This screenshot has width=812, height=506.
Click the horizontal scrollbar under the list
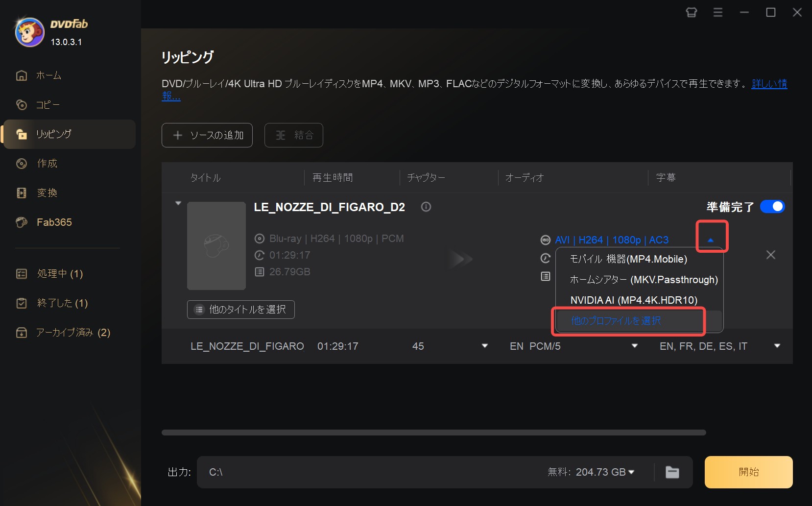tap(434, 433)
